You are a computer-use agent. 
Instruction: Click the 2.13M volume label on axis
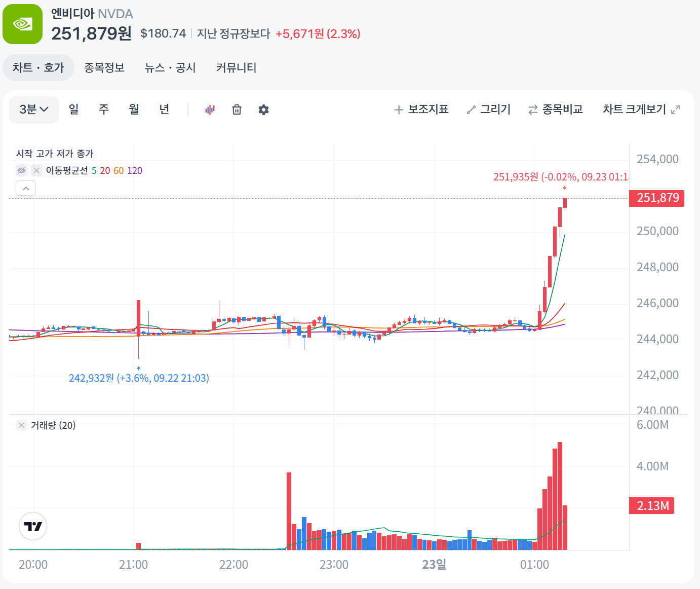click(x=652, y=506)
